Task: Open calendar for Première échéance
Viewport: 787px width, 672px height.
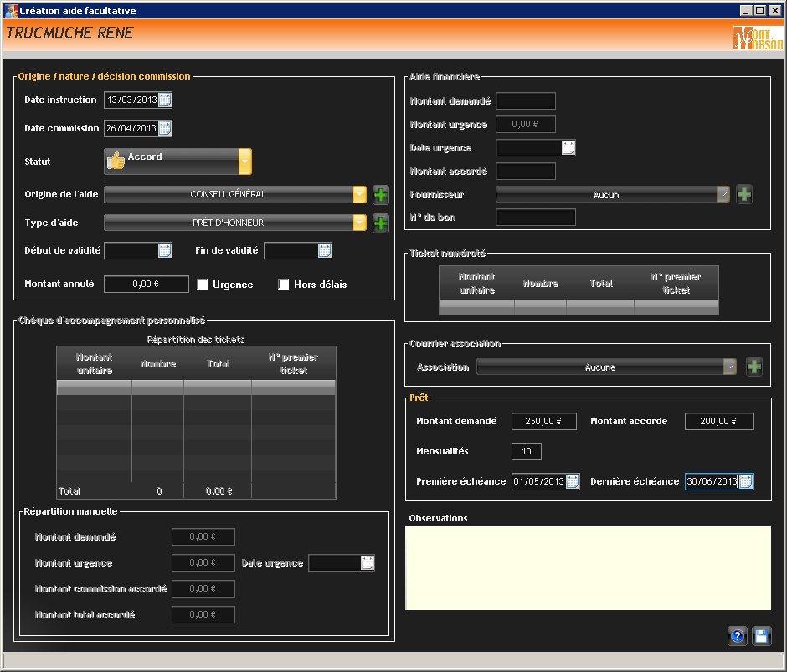Action: coord(573,481)
